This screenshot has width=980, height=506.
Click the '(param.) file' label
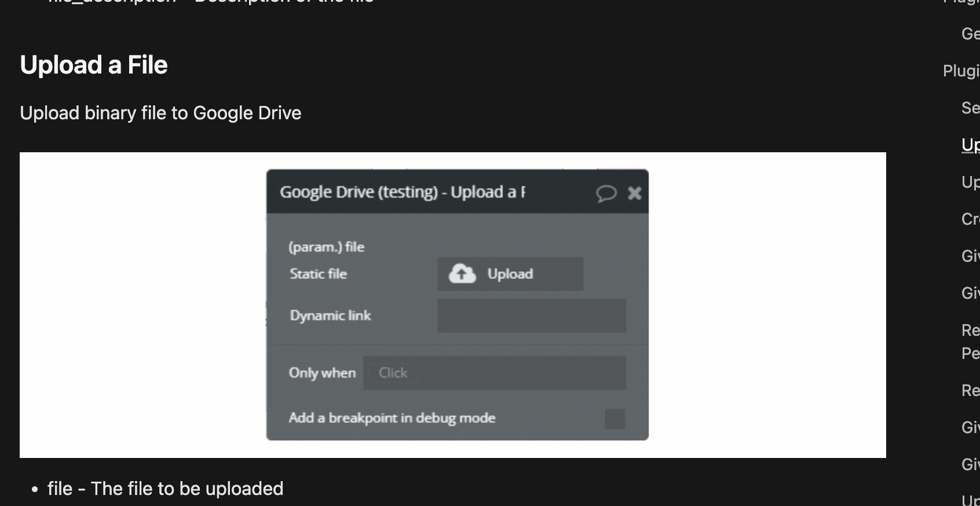pos(327,247)
